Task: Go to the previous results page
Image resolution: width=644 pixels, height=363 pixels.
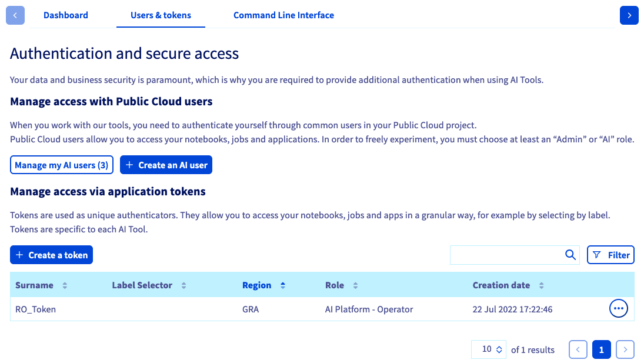Action: point(578,349)
